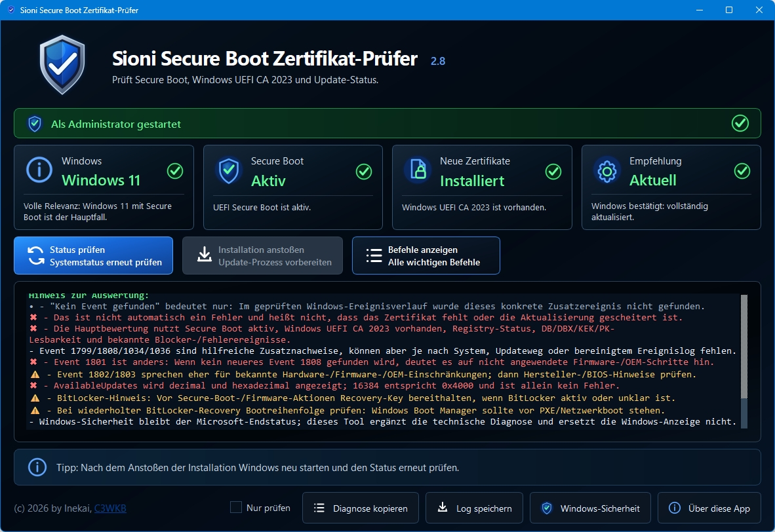
Task: Click green checkmark on Empfehlung card
Action: pos(742,171)
